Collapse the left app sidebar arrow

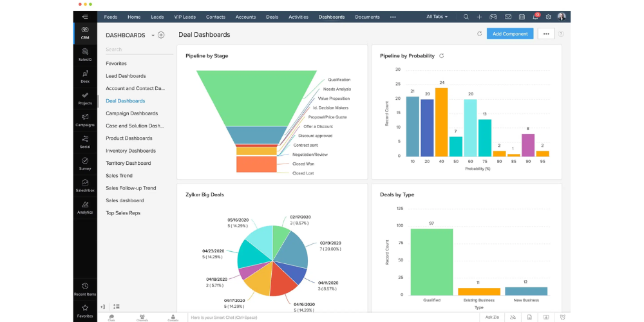coord(85,17)
